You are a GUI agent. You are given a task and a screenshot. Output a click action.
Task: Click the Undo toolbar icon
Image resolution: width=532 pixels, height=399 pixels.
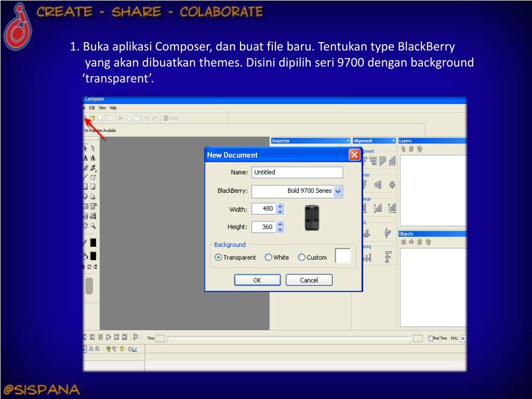coord(147,118)
